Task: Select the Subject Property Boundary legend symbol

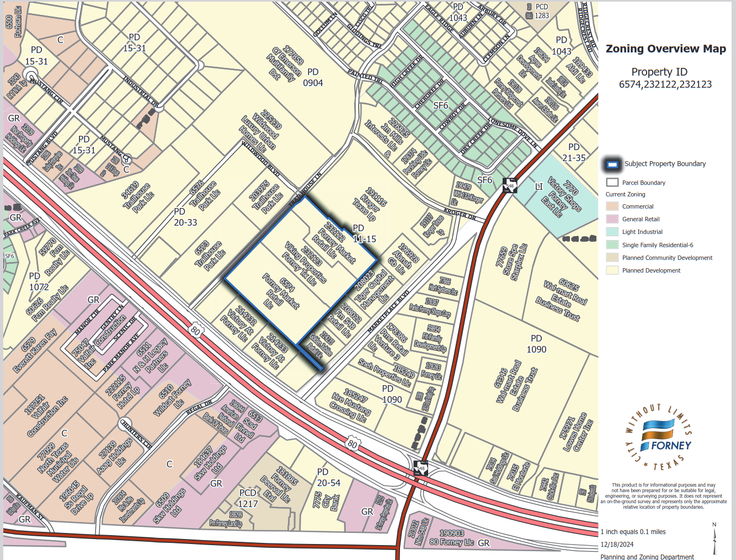Action: (x=612, y=164)
